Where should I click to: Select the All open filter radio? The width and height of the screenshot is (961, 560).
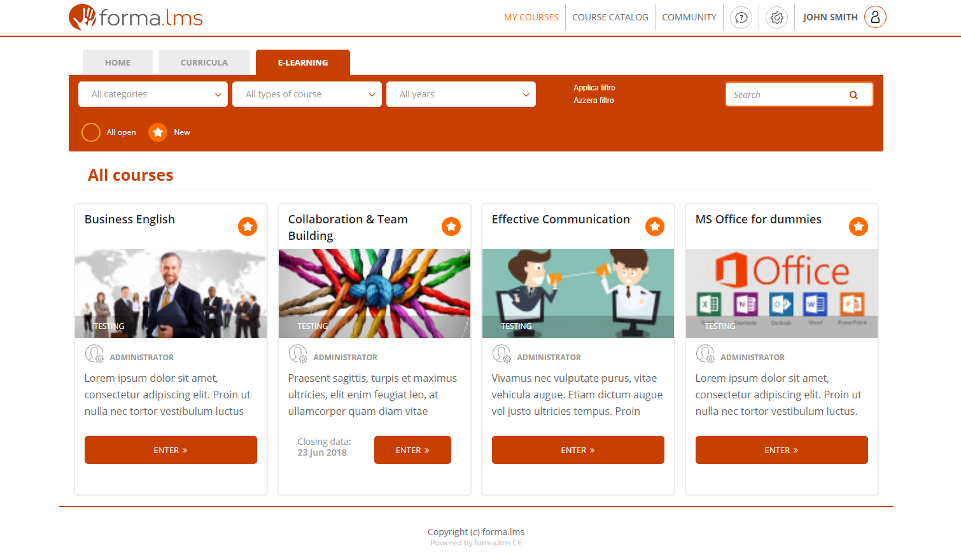(x=91, y=132)
